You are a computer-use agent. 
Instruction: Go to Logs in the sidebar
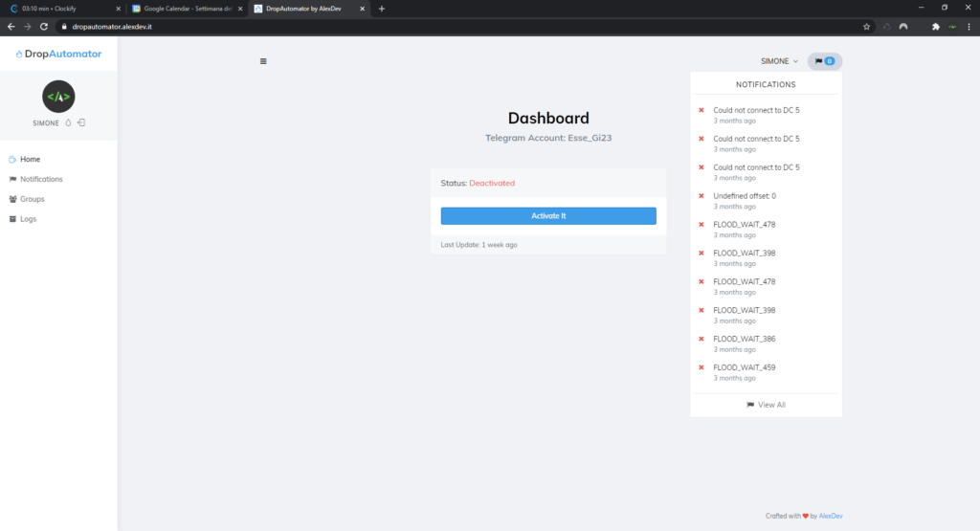coord(28,219)
